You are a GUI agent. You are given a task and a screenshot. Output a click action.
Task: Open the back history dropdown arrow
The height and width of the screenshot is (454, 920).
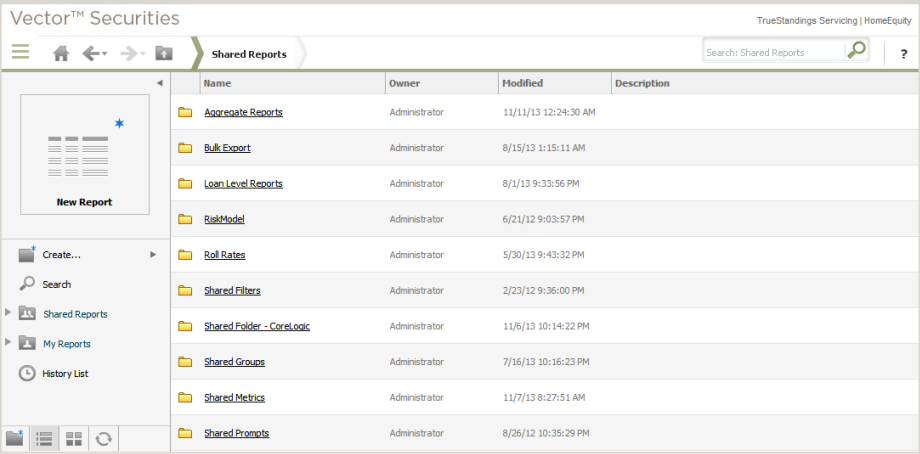pos(104,54)
